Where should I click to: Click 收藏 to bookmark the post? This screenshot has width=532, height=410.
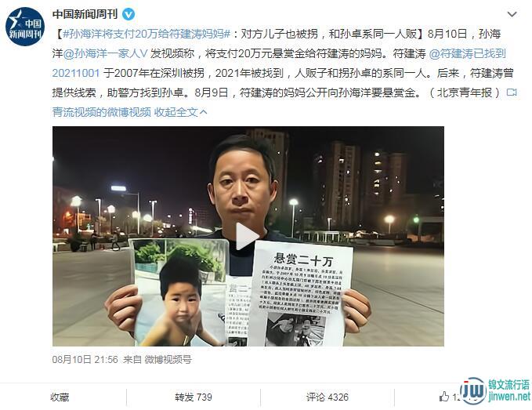[x=60, y=397]
